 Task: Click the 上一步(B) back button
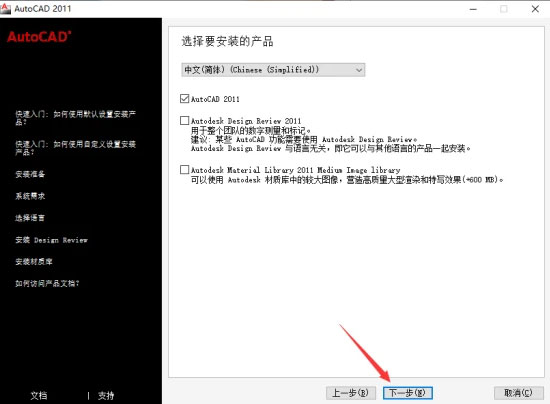tap(351, 393)
